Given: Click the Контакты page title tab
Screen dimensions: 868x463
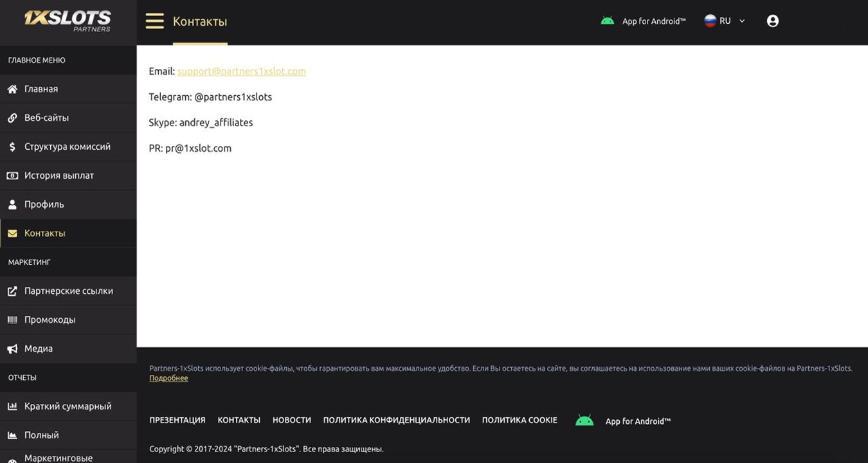Looking at the screenshot, I should pyautogui.click(x=200, y=22).
